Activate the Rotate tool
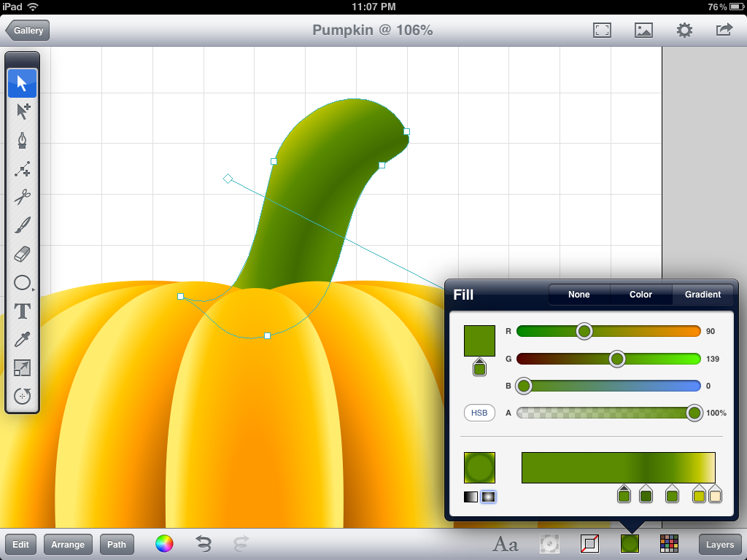 coord(23,396)
